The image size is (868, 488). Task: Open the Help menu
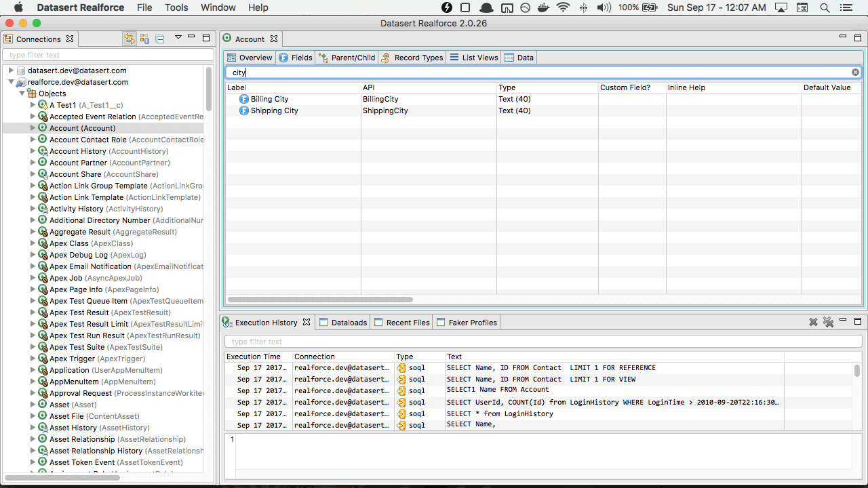(x=258, y=7)
